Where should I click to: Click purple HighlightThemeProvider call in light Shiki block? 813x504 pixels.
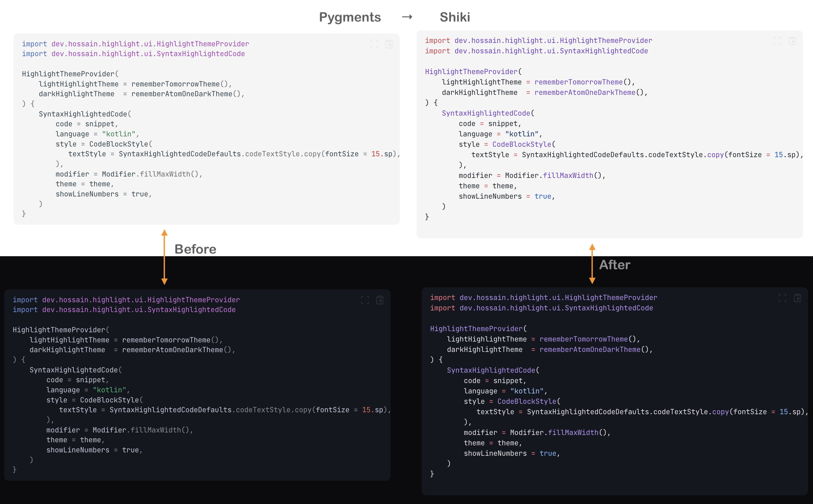471,72
